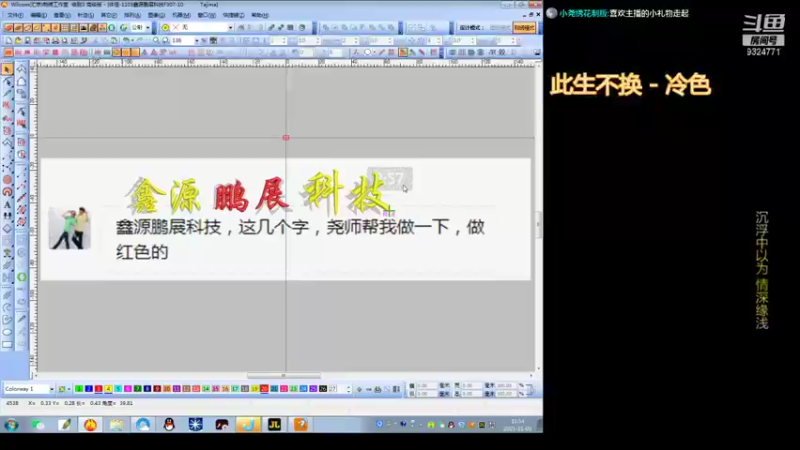The width and height of the screenshot is (800, 450).
Task: Click the horizontal scrollbar thumb below canvas
Action: coord(284,376)
